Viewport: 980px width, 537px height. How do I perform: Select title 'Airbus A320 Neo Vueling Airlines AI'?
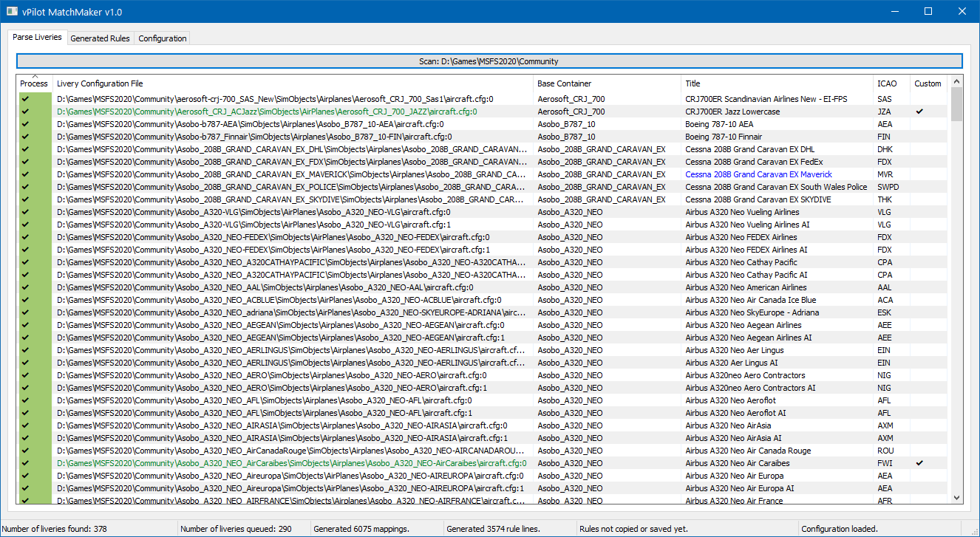pos(747,225)
